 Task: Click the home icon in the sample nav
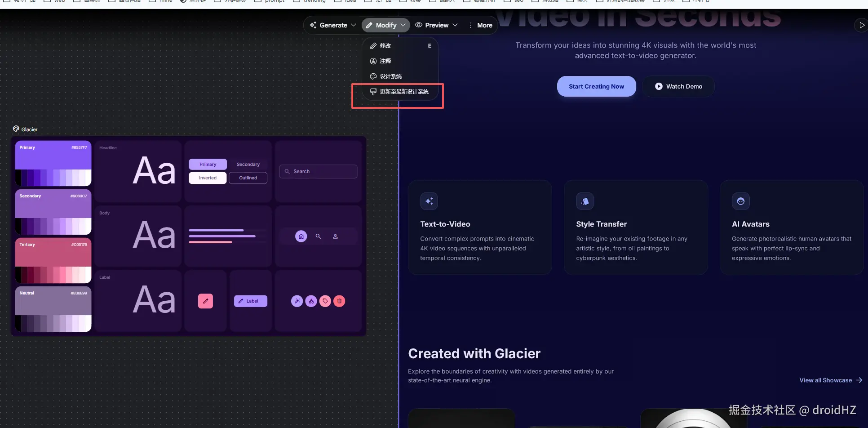(301, 236)
